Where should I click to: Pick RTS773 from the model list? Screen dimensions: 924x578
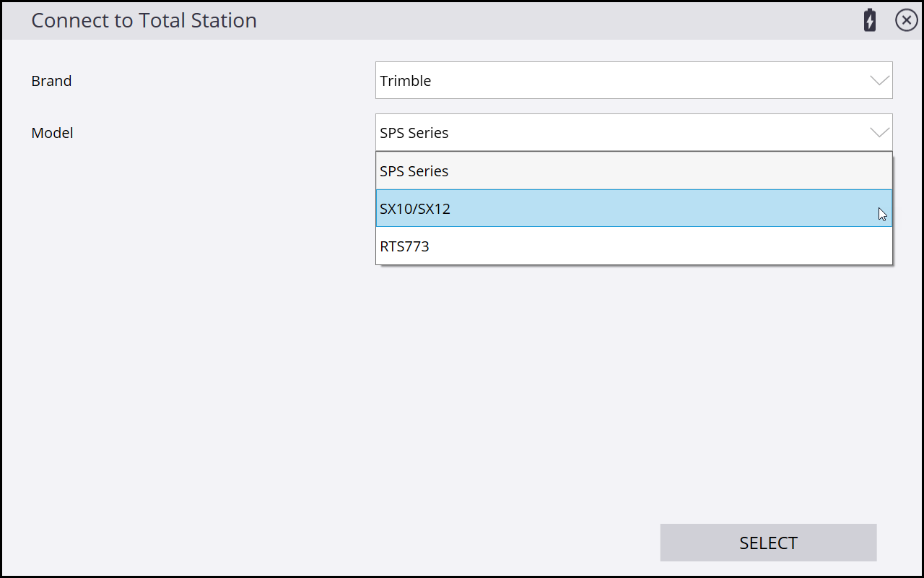[x=633, y=246]
